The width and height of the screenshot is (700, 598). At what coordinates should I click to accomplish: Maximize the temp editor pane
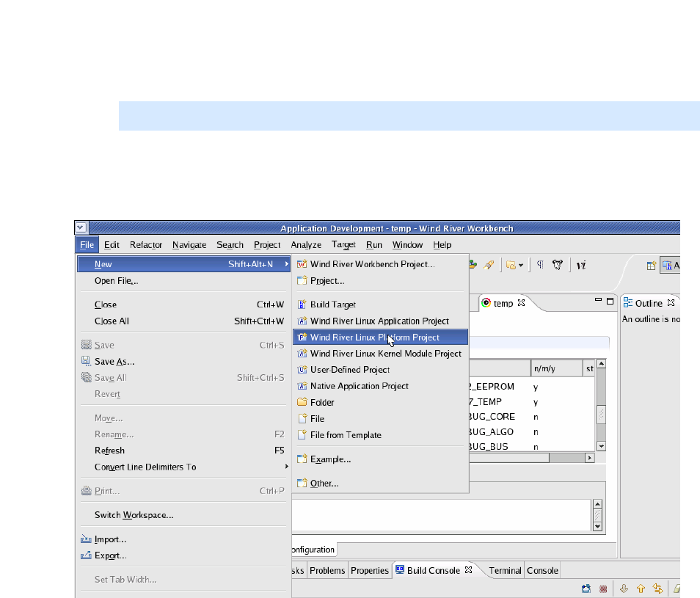click(610, 302)
